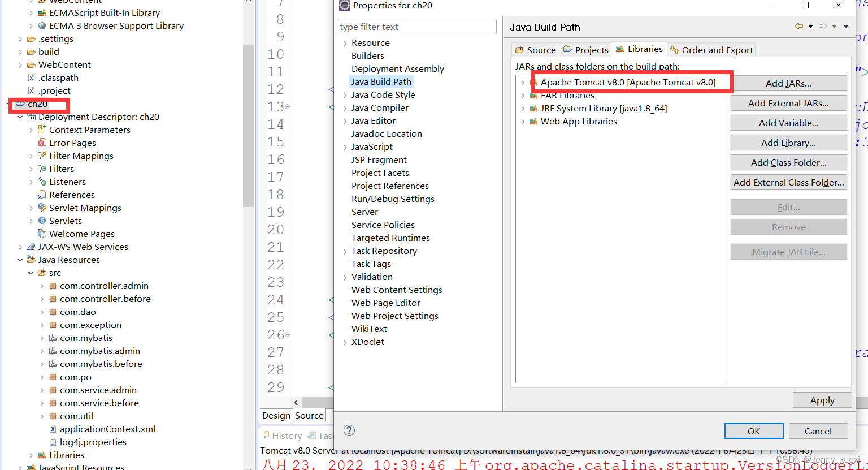This screenshot has height=470, width=868.
Task: Click Add Variable... button
Action: click(788, 123)
